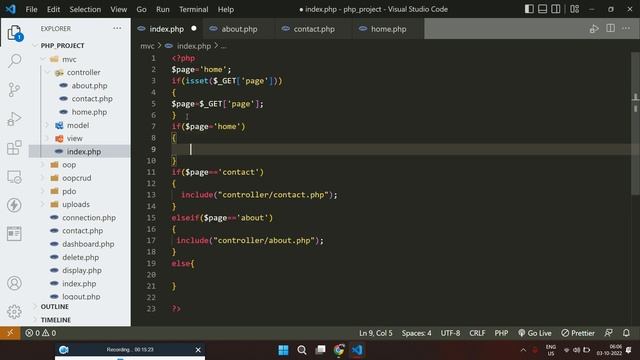Open connection.php in explorer
The image size is (640, 360).
(x=89, y=218)
